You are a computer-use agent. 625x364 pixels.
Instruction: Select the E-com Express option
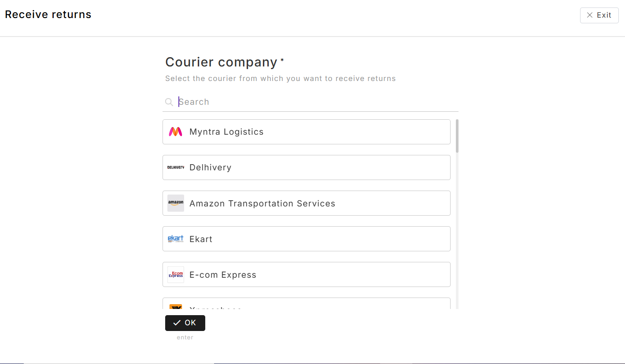coord(307,275)
